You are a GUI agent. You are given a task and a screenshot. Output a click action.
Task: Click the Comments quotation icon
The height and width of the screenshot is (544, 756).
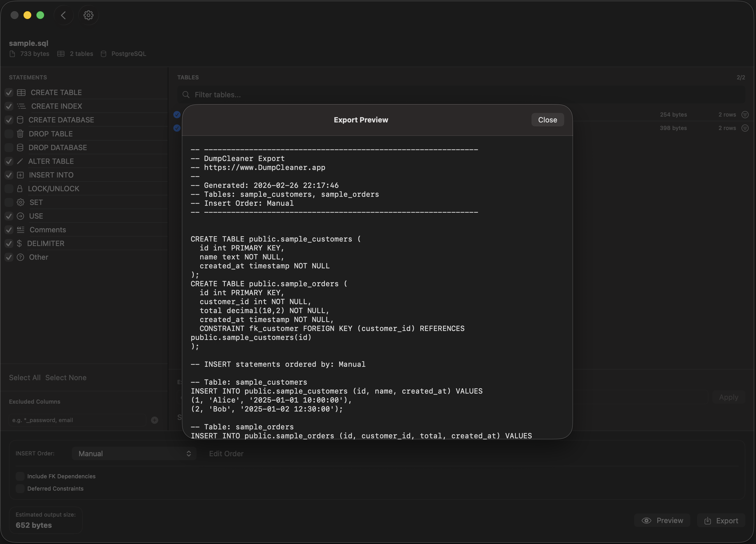coord(20,229)
